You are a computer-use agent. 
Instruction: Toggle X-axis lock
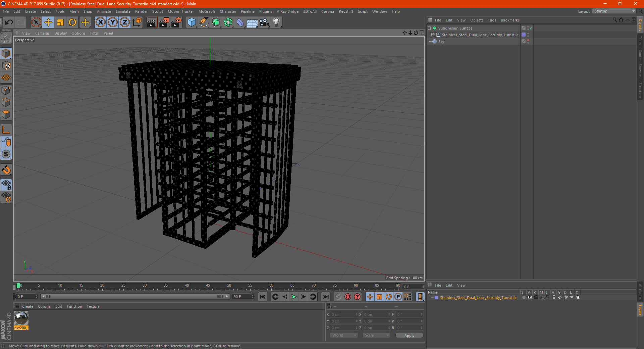[100, 22]
